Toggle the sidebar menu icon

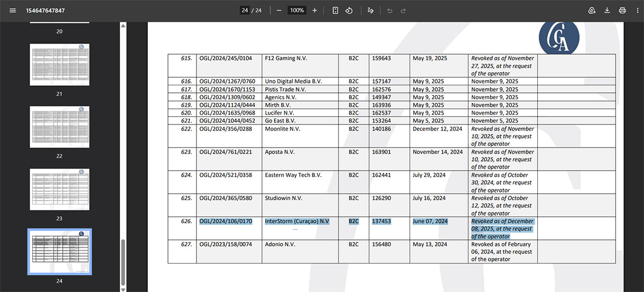(13, 11)
